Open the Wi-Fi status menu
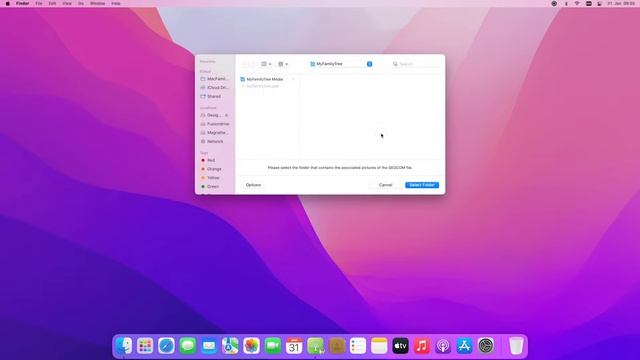The width and height of the screenshot is (640, 360). point(577,3)
